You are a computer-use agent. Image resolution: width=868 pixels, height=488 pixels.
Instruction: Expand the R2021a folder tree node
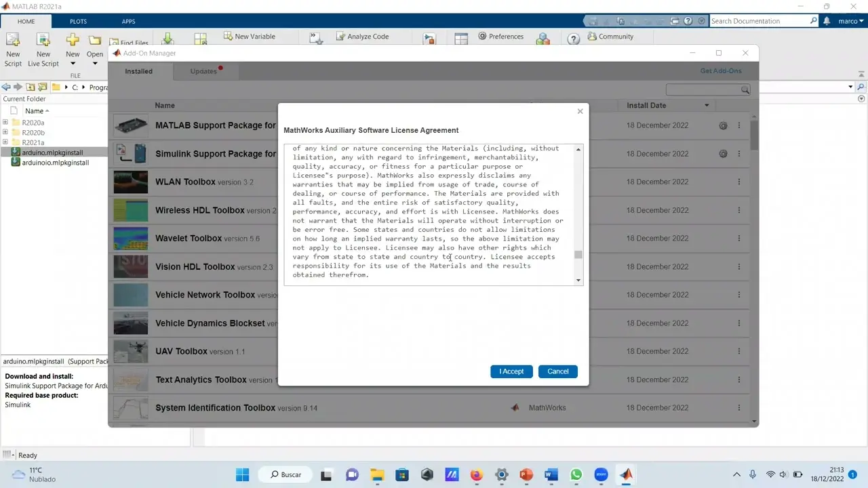point(5,142)
